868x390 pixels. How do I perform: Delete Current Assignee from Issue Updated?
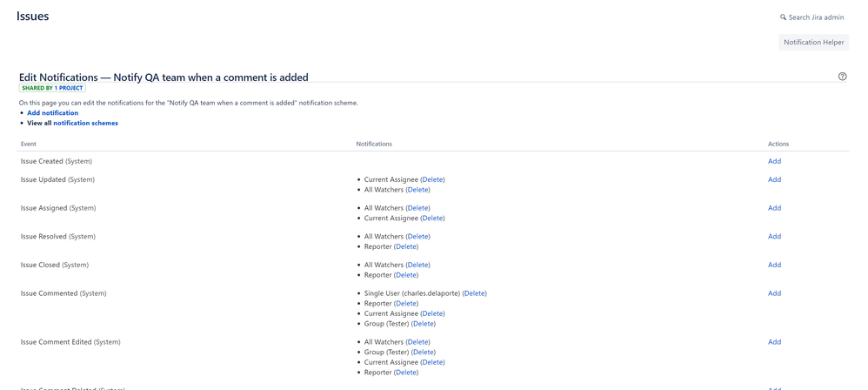[433, 179]
